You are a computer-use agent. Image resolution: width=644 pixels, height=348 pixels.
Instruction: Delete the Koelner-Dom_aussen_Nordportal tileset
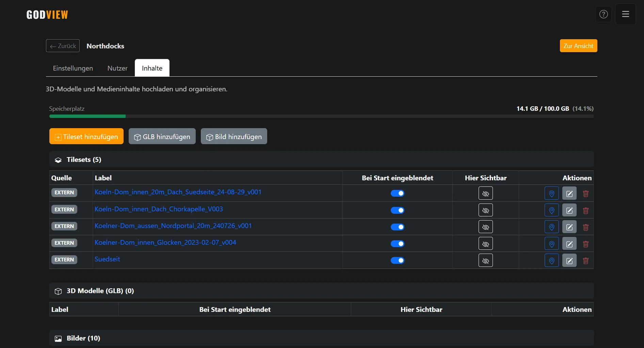point(585,227)
